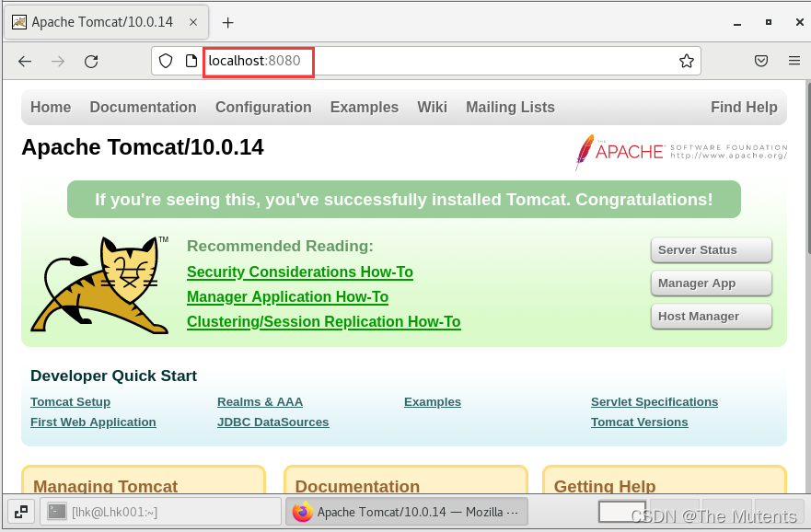The image size is (811, 532).
Task: Open Examples link under Developer Quick Start
Action: coord(433,401)
